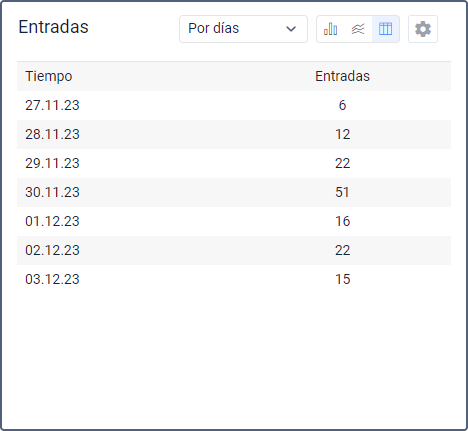Open widget settings gear
Image resolution: width=468 pixels, height=431 pixels.
[x=423, y=29]
